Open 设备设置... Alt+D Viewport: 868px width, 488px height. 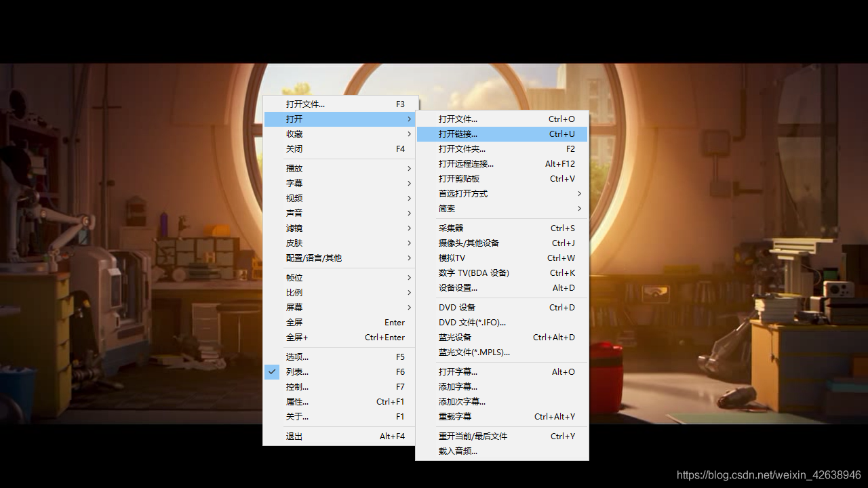502,288
